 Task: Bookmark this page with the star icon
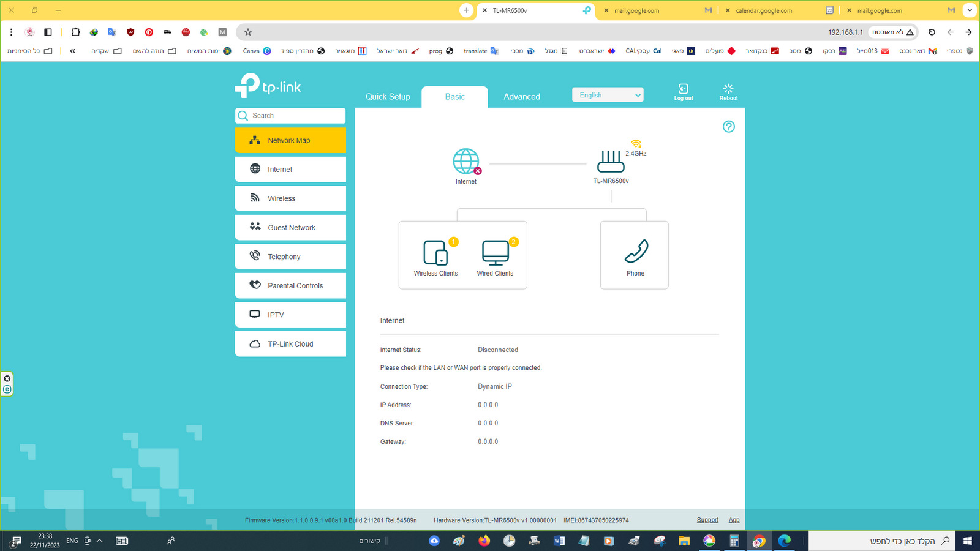pyautogui.click(x=248, y=32)
